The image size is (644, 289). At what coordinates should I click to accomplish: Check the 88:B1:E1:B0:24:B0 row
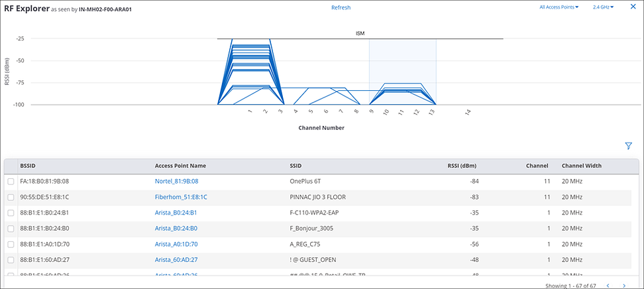(x=11, y=229)
